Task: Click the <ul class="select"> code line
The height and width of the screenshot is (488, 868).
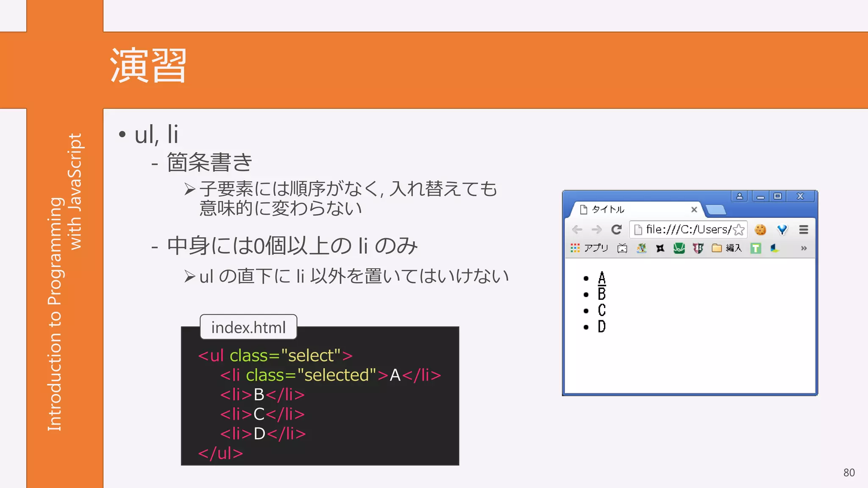Action: (x=275, y=355)
